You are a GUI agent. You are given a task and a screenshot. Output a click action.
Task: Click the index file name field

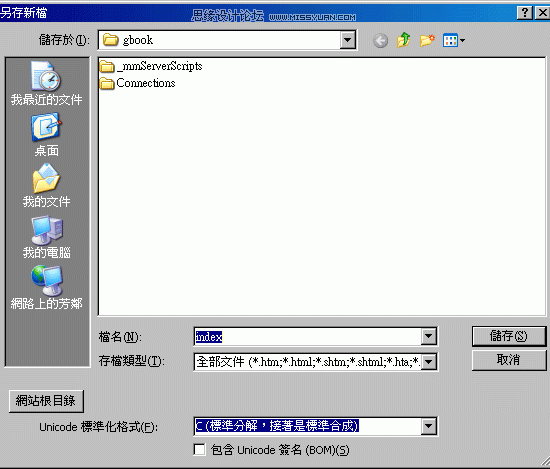click(308, 337)
